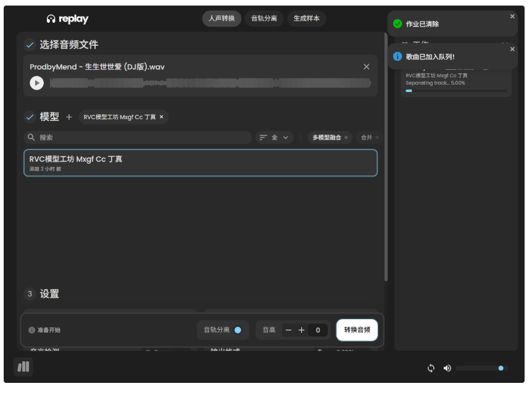Click the Separating track... 5.00% status text
The image size is (532, 394).
435,83
